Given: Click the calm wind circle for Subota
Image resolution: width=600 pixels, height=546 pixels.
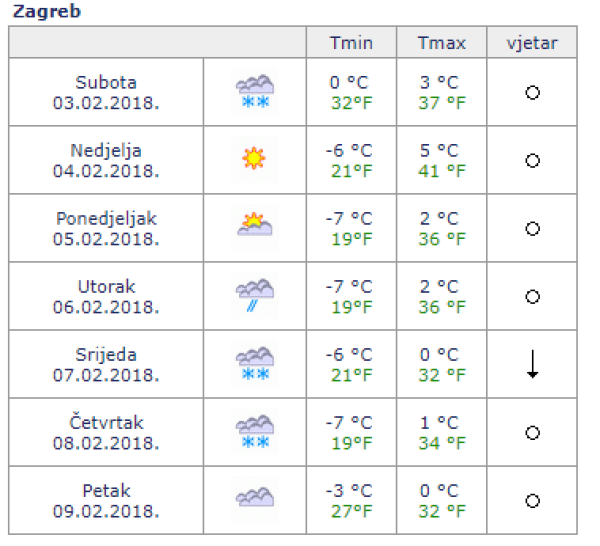Looking at the screenshot, I should [x=533, y=92].
